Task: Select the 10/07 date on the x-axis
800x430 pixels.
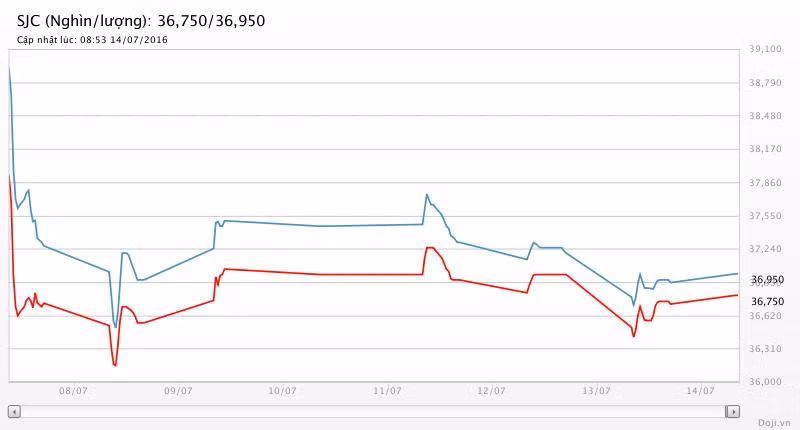Action: tap(282, 391)
